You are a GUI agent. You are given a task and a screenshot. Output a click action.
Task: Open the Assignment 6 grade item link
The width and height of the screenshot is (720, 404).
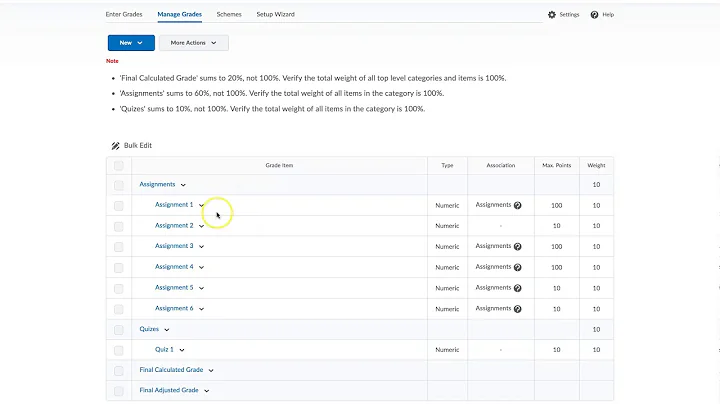(x=174, y=308)
